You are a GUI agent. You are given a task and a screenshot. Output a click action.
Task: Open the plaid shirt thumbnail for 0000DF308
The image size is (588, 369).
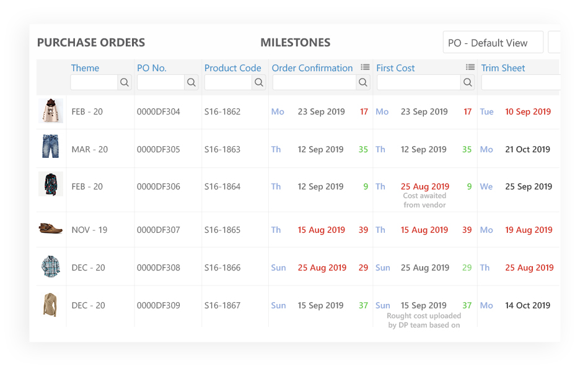click(x=51, y=266)
